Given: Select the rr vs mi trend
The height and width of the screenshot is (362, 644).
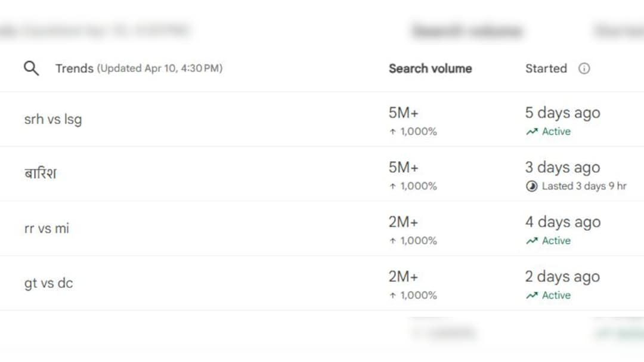Looking at the screenshot, I should [47, 228].
